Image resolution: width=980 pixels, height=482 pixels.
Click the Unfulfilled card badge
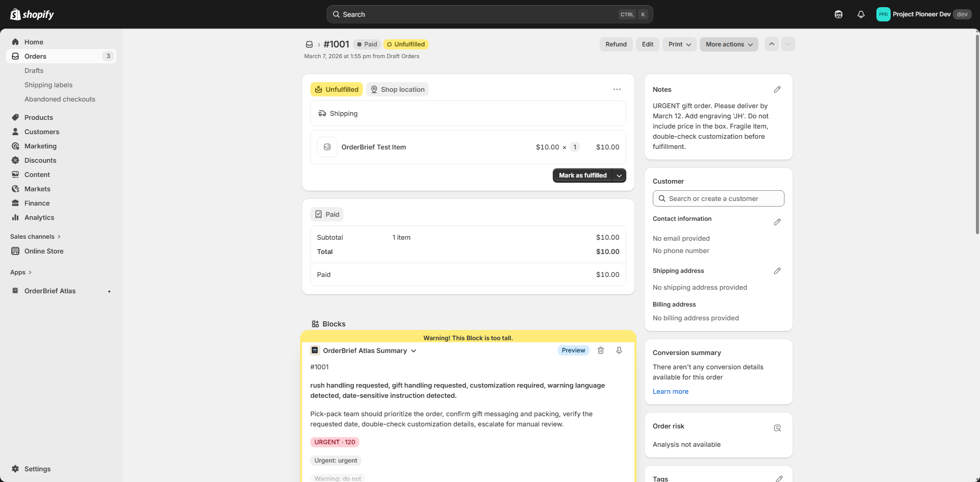pyautogui.click(x=336, y=89)
